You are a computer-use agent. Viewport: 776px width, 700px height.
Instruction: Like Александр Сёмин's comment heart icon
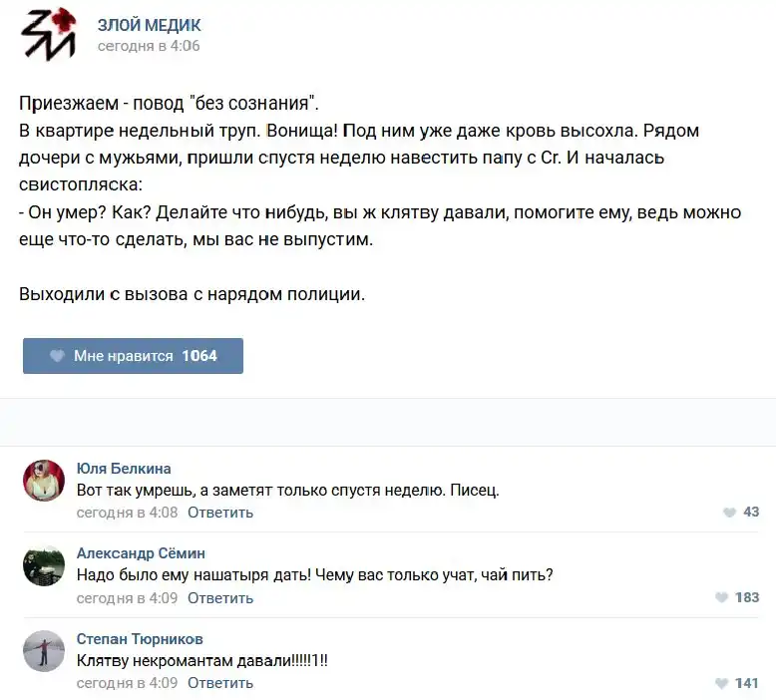[x=722, y=598]
